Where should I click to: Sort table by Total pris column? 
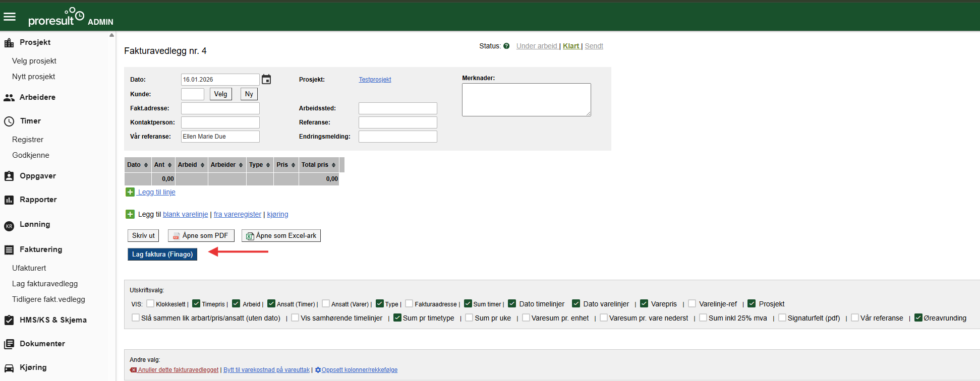pyautogui.click(x=318, y=165)
